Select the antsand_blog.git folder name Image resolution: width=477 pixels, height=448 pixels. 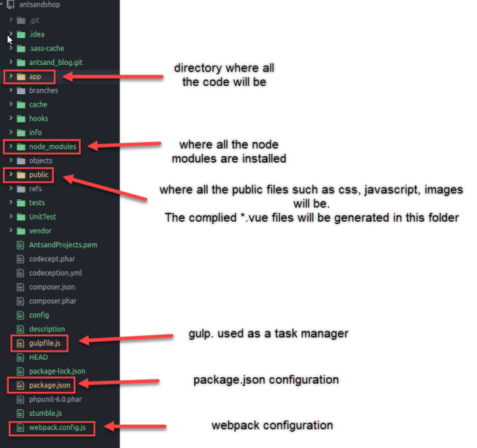pos(56,63)
